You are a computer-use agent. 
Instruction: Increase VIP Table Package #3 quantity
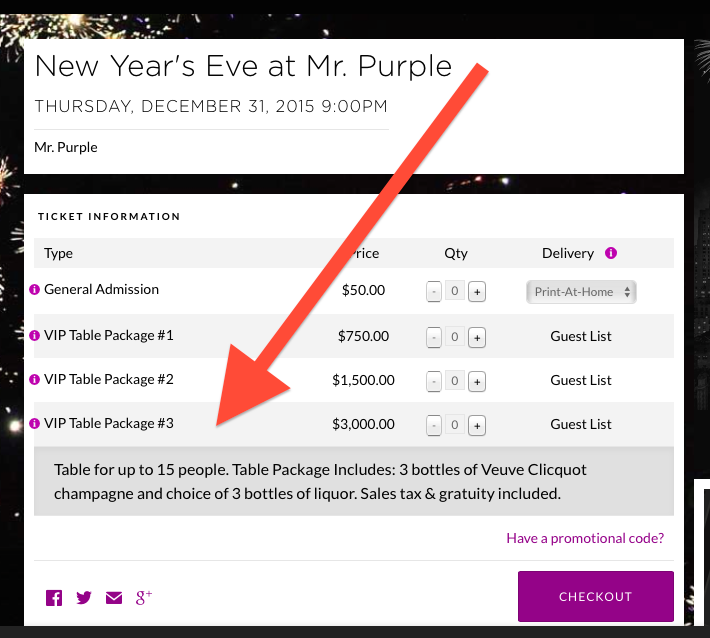(x=478, y=425)
